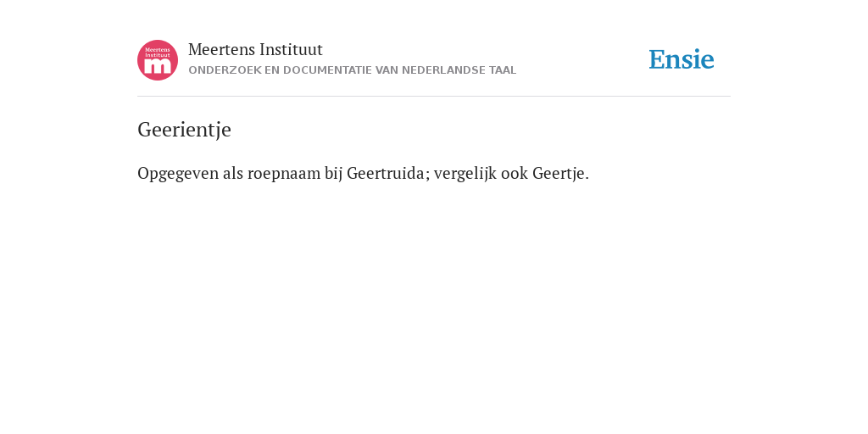Click the name 'Geertje' ending the sentence
The image size is (868, 434).
[561, 173]
